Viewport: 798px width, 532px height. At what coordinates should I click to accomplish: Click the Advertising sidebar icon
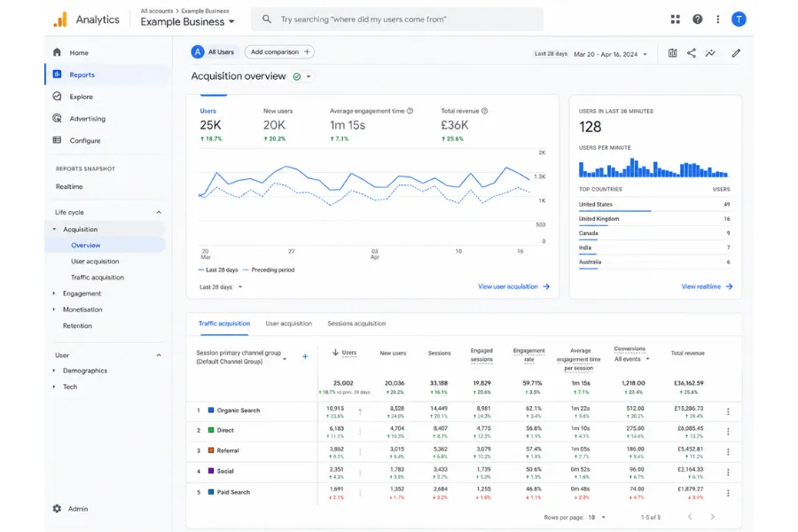pos(57,118)
